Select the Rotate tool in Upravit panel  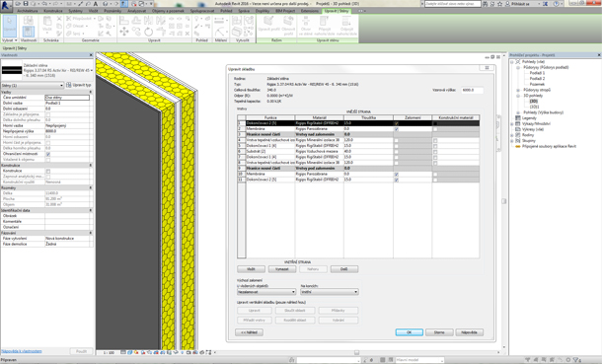(149, 32)
